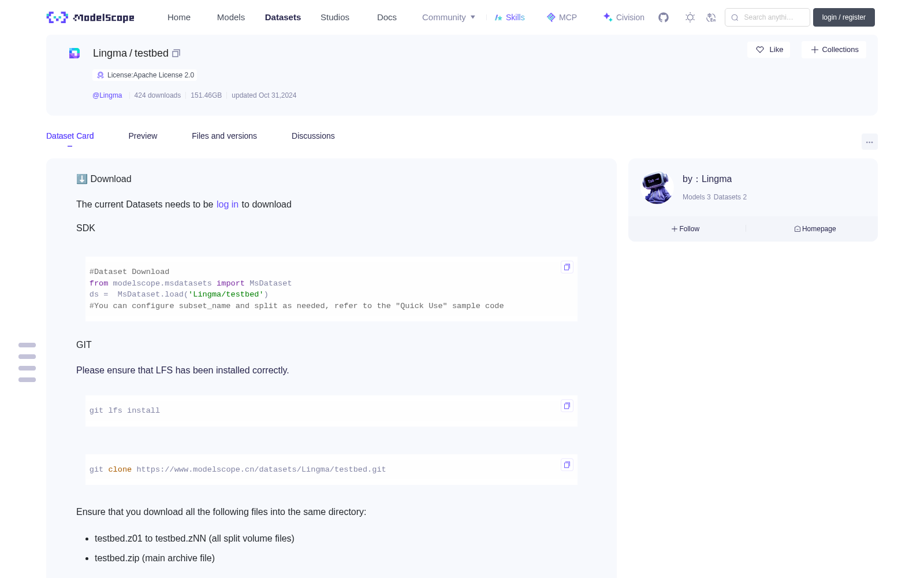Open the Datasets section
The image size is (924, 578).
(x=283, y=17)
